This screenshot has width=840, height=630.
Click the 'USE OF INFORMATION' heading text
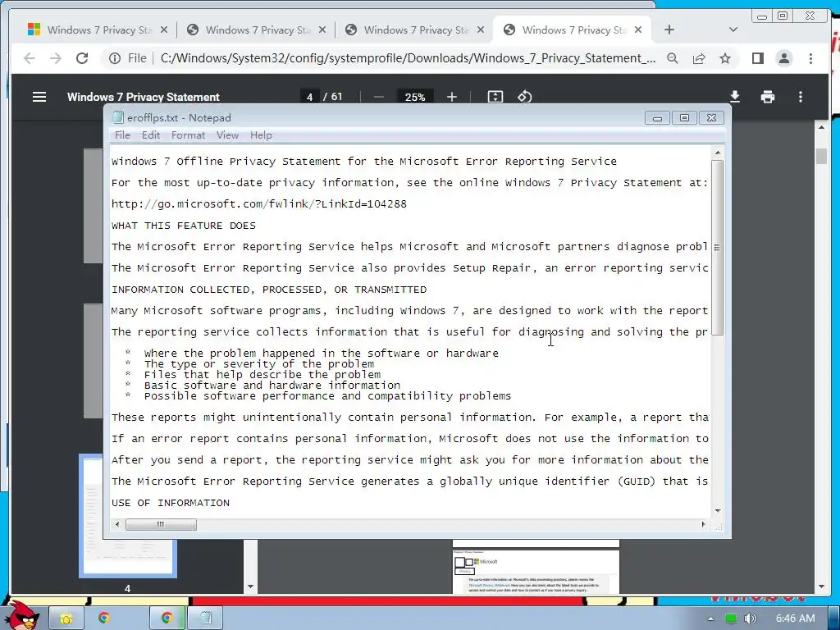(171, 503)
